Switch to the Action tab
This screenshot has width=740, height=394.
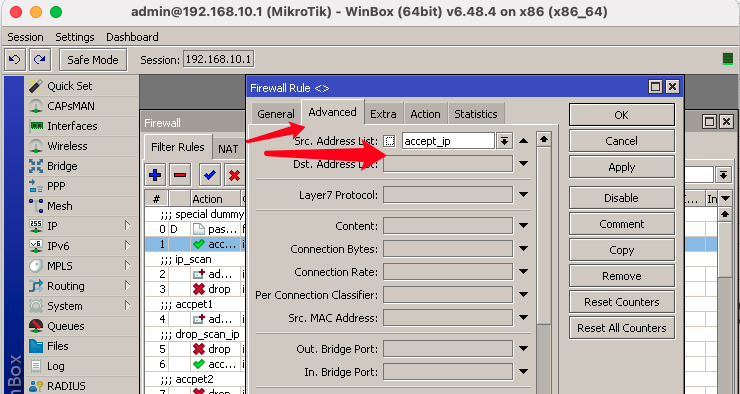pos(425,114)
